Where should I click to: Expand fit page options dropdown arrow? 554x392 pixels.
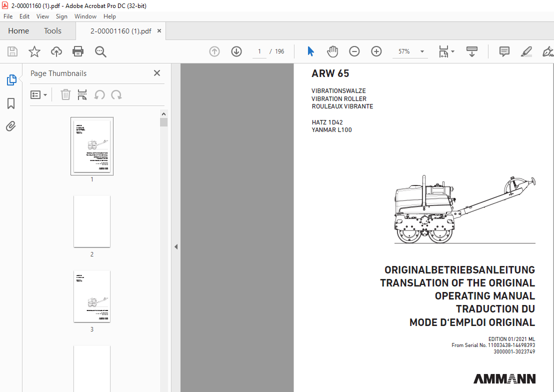[453, 51]
